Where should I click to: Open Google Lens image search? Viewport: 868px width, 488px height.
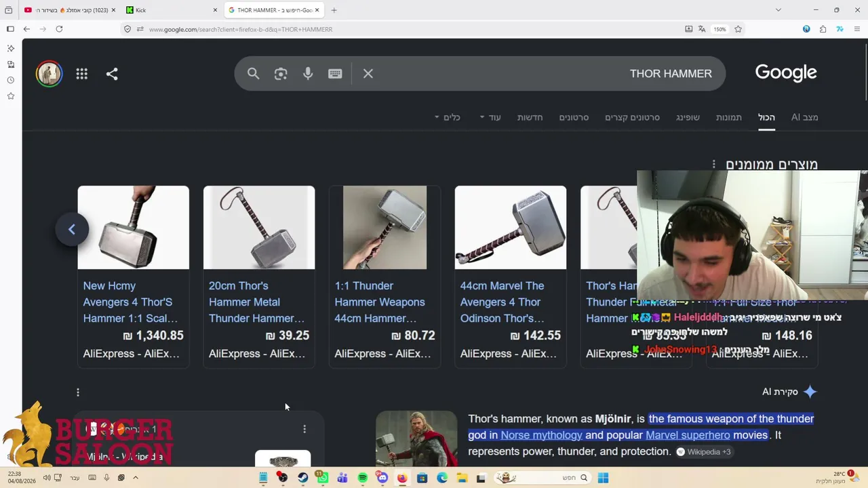click(x=281, y=73)
